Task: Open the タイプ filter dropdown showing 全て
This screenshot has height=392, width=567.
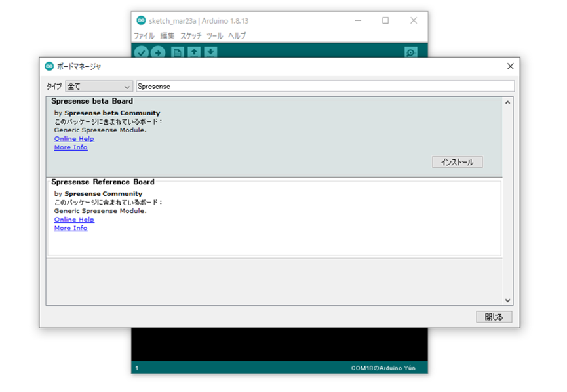Action: (x=98, y=86)
